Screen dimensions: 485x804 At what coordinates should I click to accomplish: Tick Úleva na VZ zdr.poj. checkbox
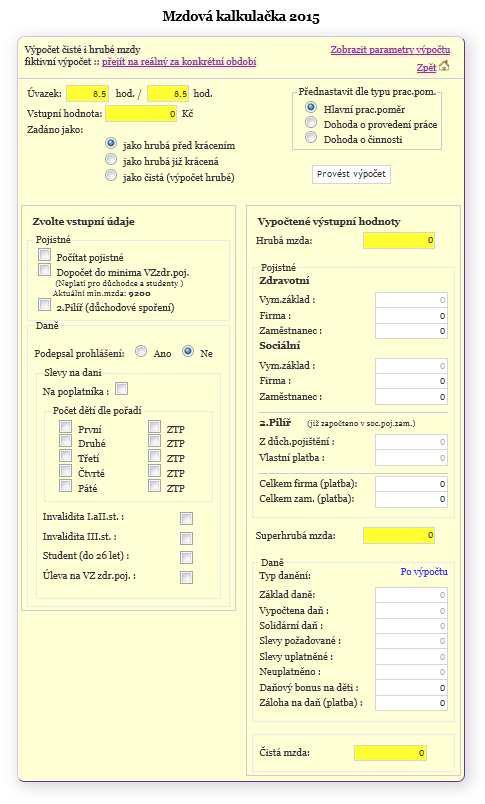187,578
